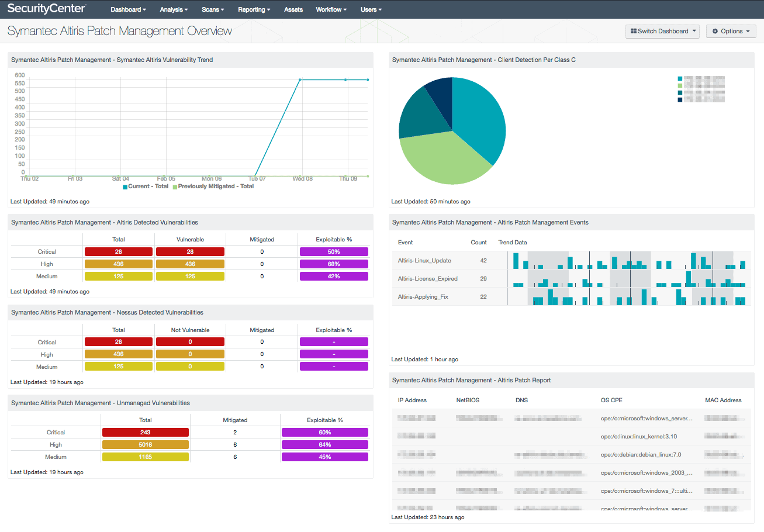Screen dimensions: 764x532
Task: Click the SecurityCenter logo
Action: click(47, 9)
